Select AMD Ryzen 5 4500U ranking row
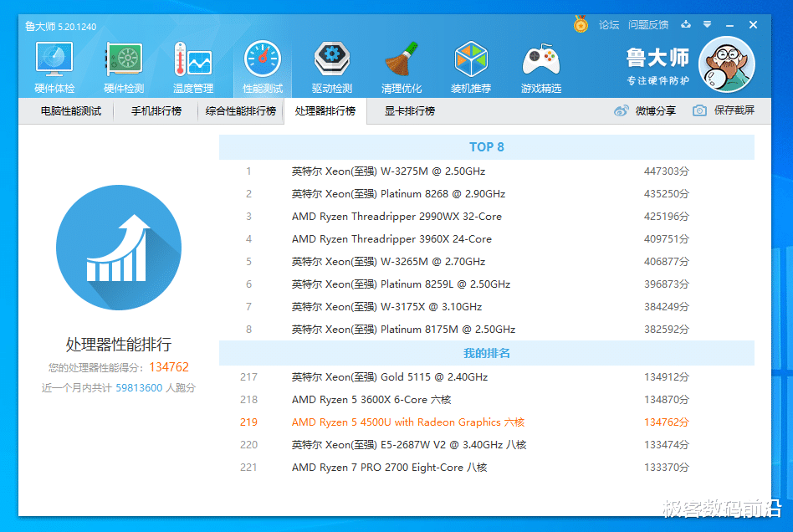Image resolution: width=793 pixels, height=532 pixels. pos(407,422)
